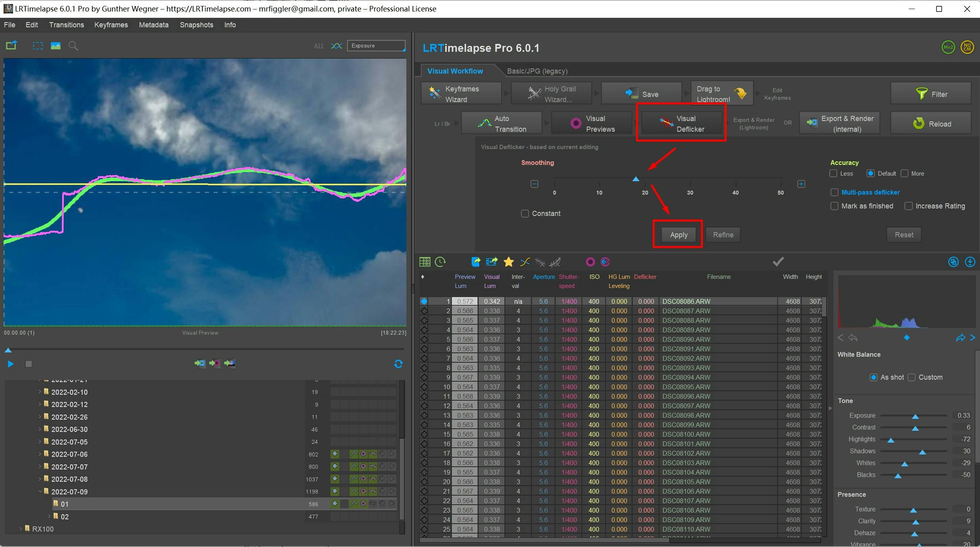Image resolution: width=980 pixels, height=547 pixels.
Task: Switch to the Basic/JPG legacy tab
Action: pyautogui.click(x=536, y=71)
